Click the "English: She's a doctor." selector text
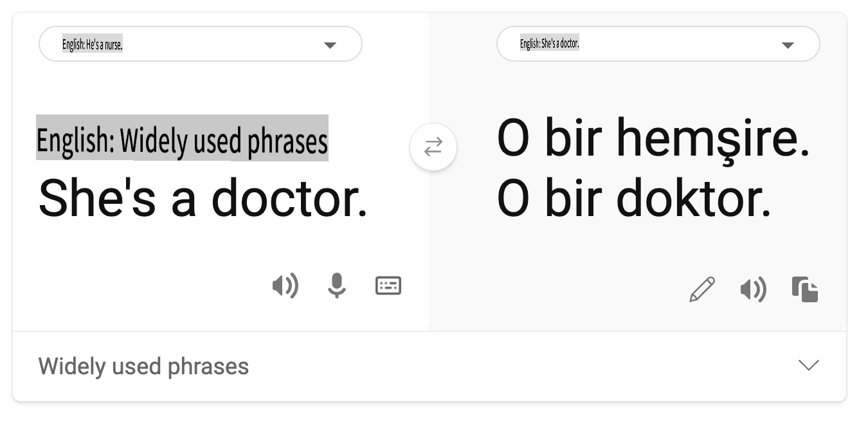This screenshot has width=868, height=427. tap(550, 44)
